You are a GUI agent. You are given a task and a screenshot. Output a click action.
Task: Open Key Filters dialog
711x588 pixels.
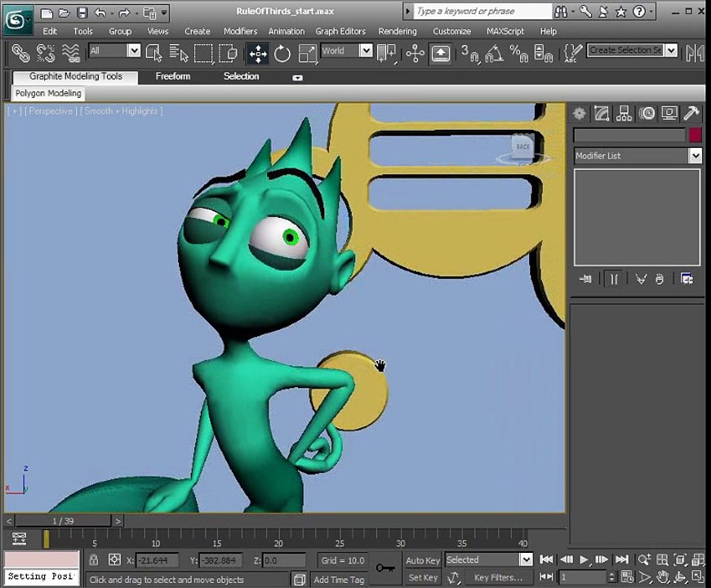click(498, 577)
